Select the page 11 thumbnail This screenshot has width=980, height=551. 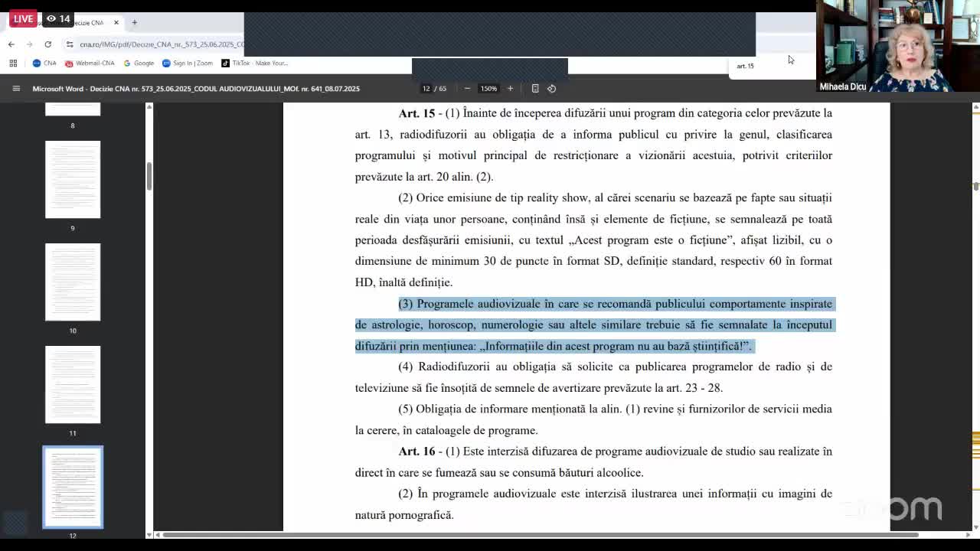pos(73,385)
